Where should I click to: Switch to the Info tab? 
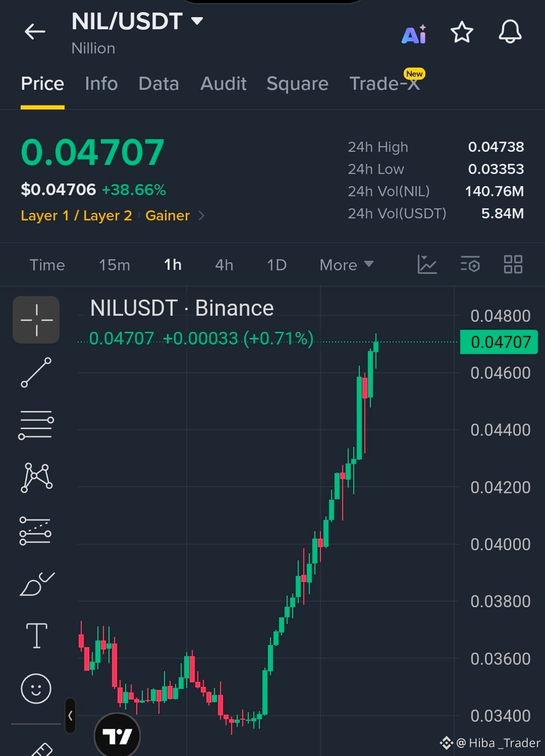point(101,84)
